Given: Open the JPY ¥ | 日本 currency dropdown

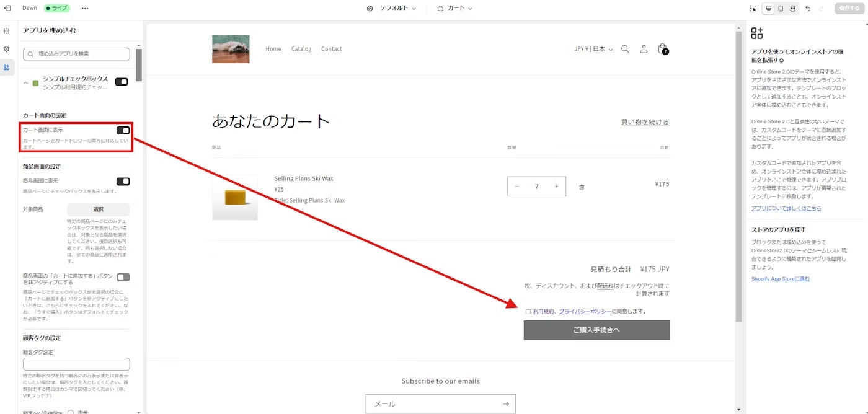Looking at the screenshot, I should pyautogui.click(x=593, y=48).
